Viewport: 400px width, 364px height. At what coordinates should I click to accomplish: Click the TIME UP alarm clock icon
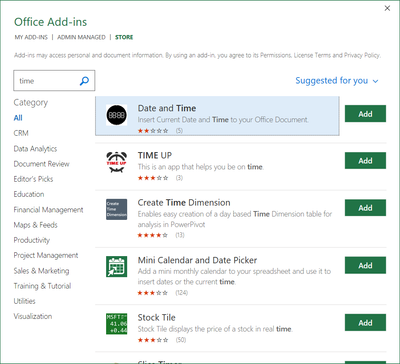coord(116,162)
